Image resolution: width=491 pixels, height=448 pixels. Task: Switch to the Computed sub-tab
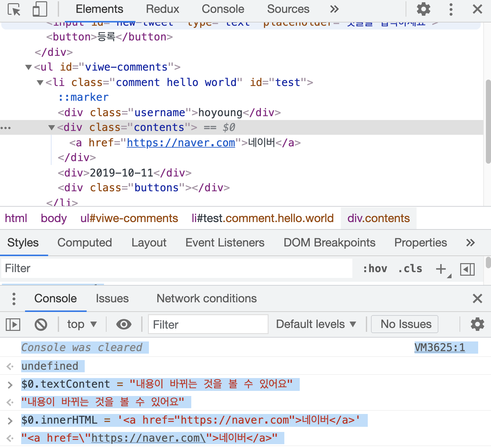tap(85, 243)
